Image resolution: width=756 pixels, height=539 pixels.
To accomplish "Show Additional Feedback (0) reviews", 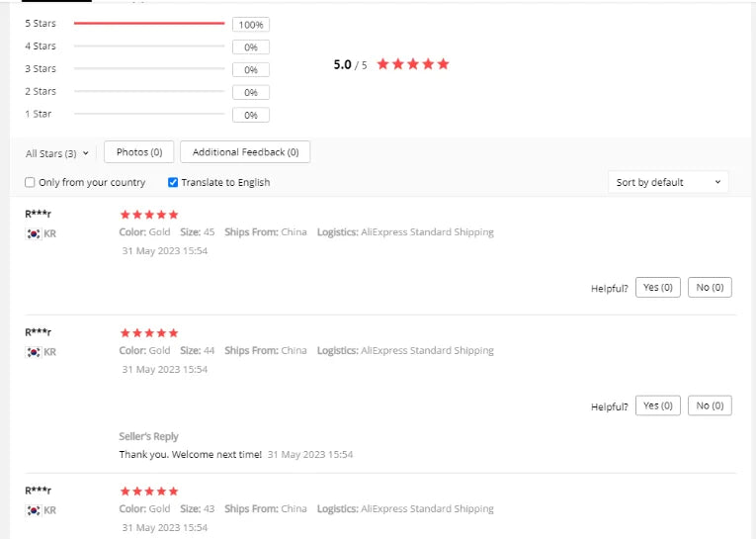I will tap(245, 152).
